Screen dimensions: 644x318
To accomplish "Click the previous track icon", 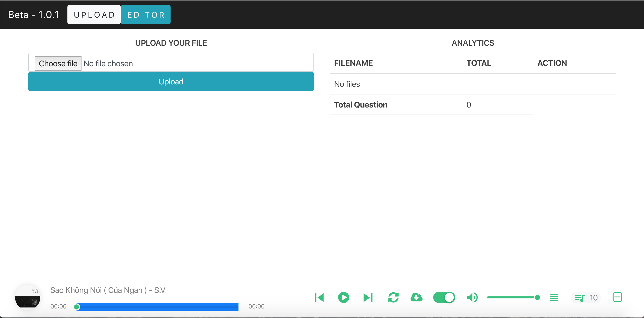I will 319,298.
